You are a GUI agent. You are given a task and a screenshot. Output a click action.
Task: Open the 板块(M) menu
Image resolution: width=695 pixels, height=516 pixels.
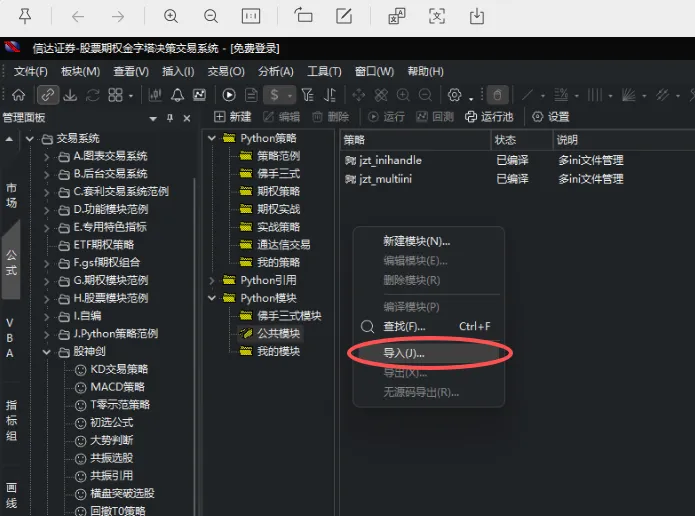pos(80,71)
